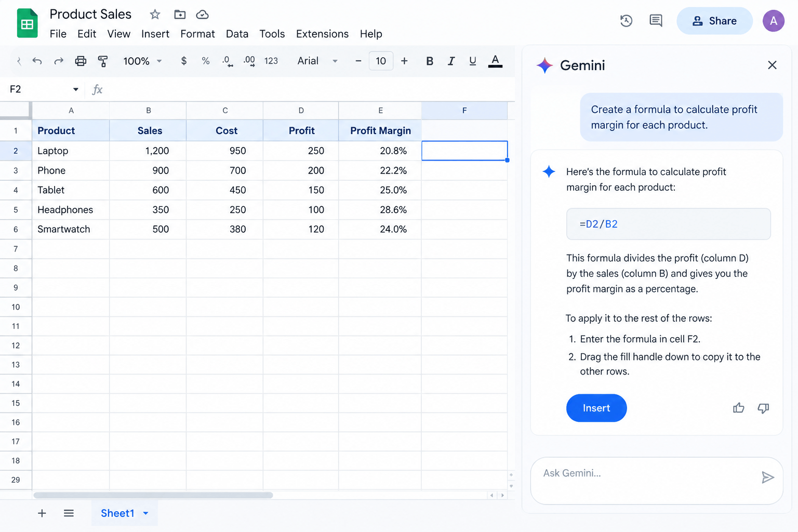The width and height of the screenshot is (798, 532).
Task: Increase font size with plus button
Action: 404,61
